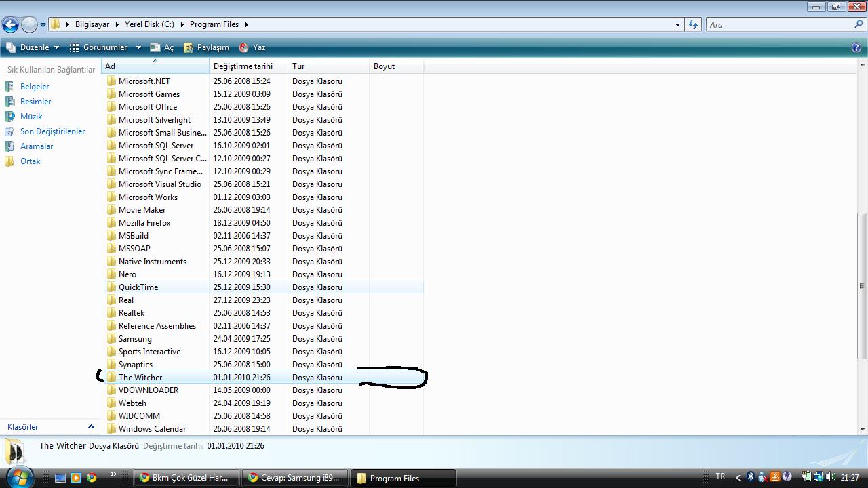
Task: Switch to Cevap: Samsung i89... taskbar window
Action: point(295,478)
